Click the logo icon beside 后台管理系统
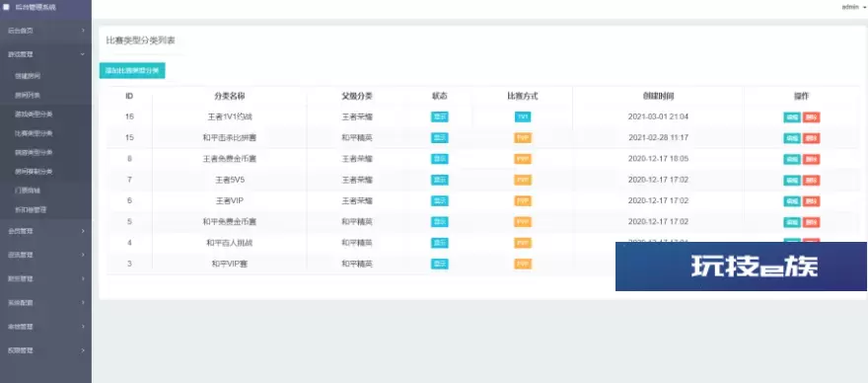The width and height of the screenshot is (868, 383). click(6, 7)
